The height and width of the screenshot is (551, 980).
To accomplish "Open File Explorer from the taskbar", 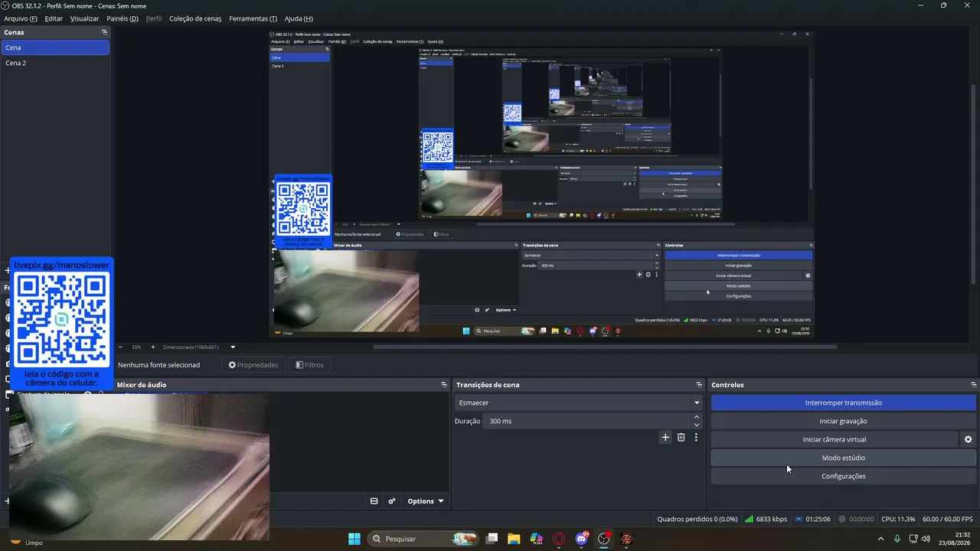I will [514, 539].
